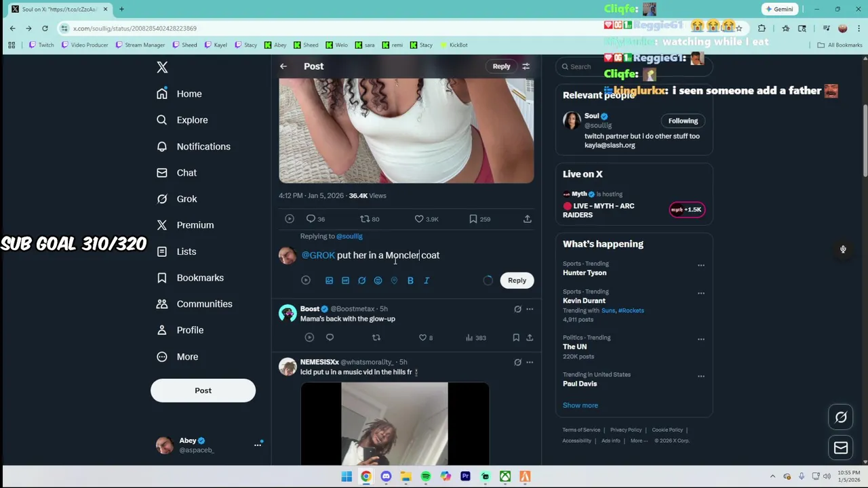The height and width of the screenshot is (488, 868).
Task: Click the reply text input field
Action: 417,256
